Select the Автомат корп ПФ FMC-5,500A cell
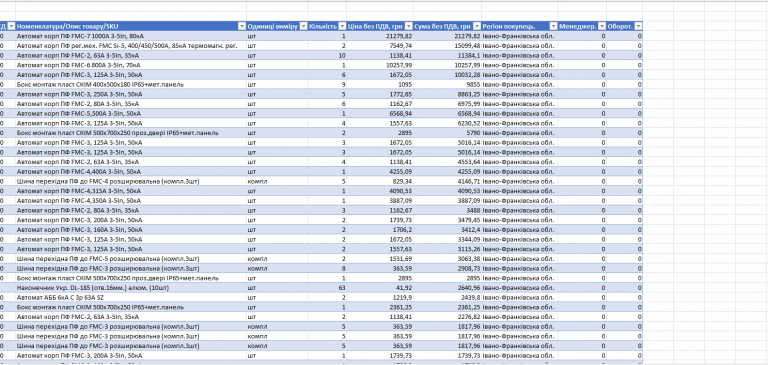This screenshot has width=768, height=365. (x=131, y=114)
